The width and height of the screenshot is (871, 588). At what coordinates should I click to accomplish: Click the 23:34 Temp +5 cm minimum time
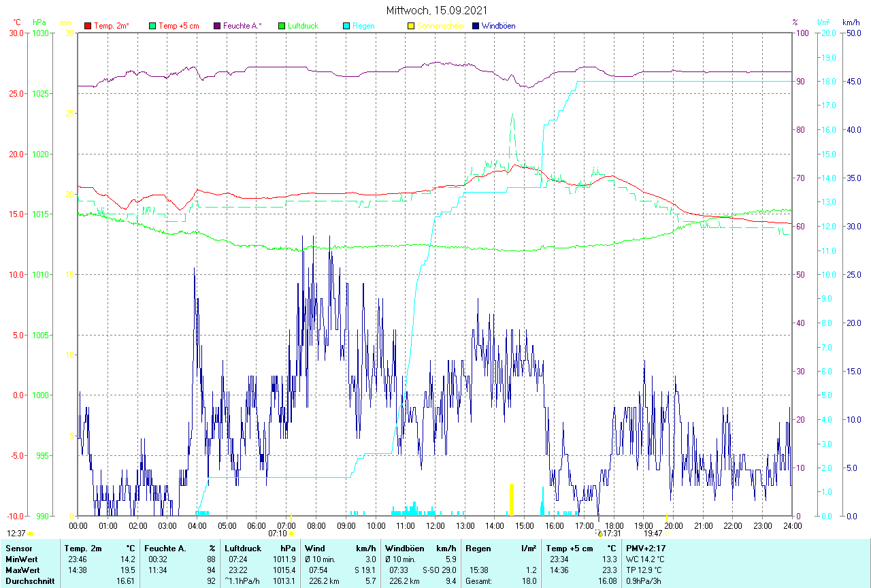(x=559, y=559)
